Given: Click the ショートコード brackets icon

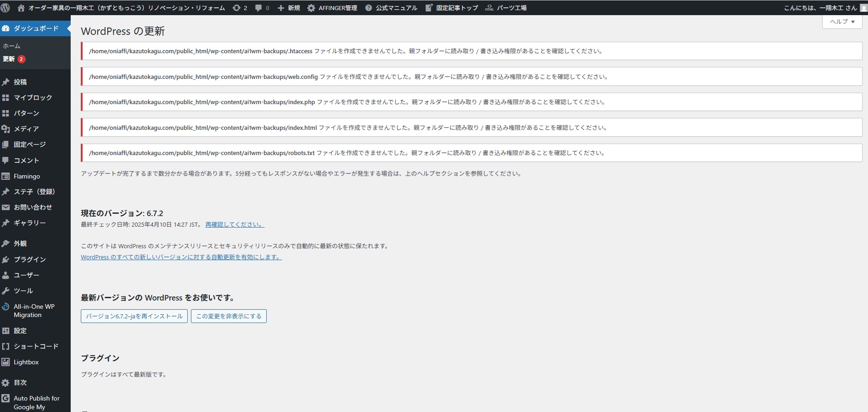Looking at the screenshot, I should (6, 346).
